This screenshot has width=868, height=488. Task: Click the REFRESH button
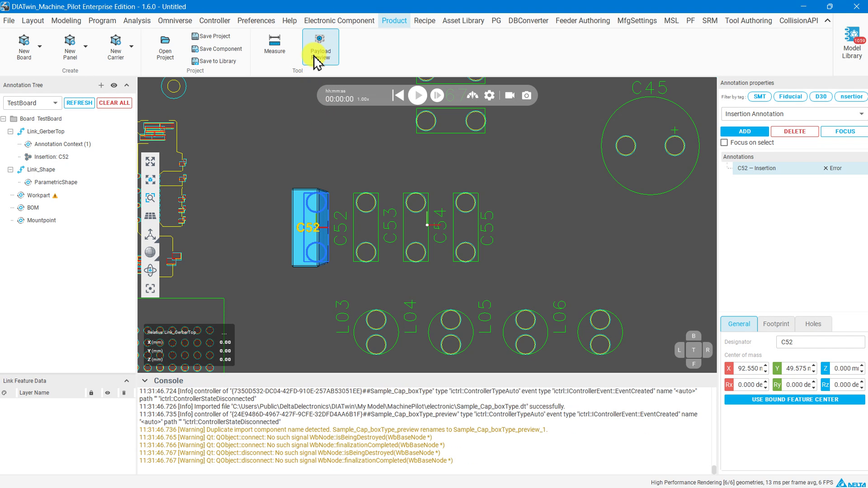point(79,103)
